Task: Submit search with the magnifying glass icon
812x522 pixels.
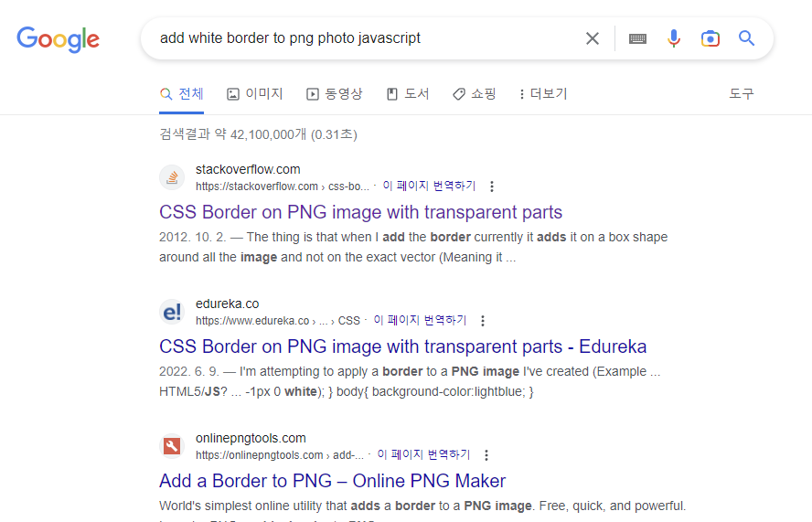Action: click(746, 37)
